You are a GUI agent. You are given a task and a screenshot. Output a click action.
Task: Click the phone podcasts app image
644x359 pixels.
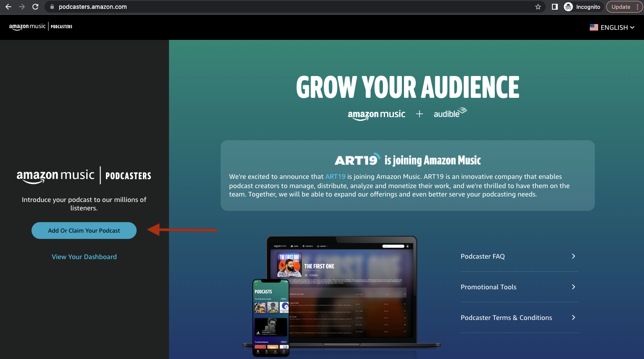click(271, 318)
